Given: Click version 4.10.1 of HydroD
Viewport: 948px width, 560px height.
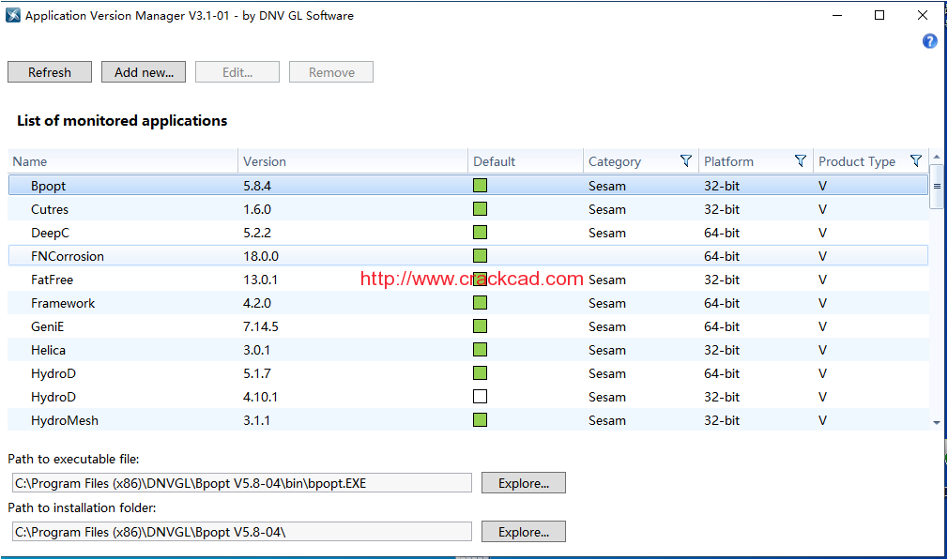Looking at the screenshot, I should tap(261, 397).
